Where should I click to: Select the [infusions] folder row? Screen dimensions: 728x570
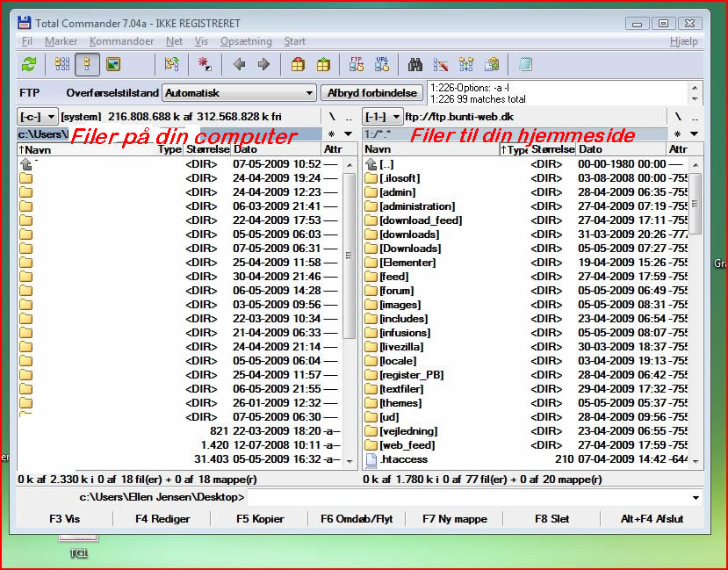(x=526, y=333)
